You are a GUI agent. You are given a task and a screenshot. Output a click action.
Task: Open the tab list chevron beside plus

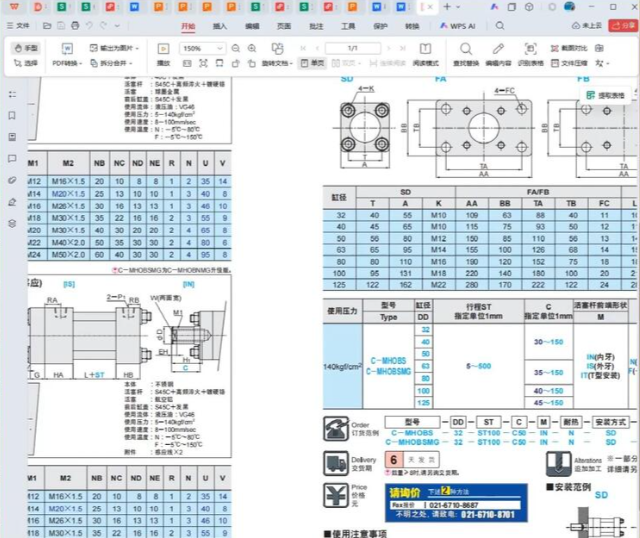[458, 7]
